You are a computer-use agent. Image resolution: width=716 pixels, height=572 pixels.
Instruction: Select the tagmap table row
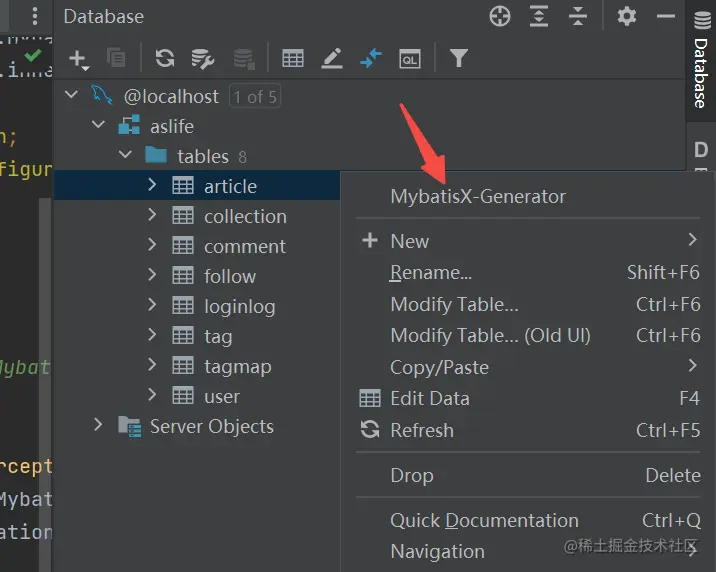pyautogui.click(x=197, y=366)
